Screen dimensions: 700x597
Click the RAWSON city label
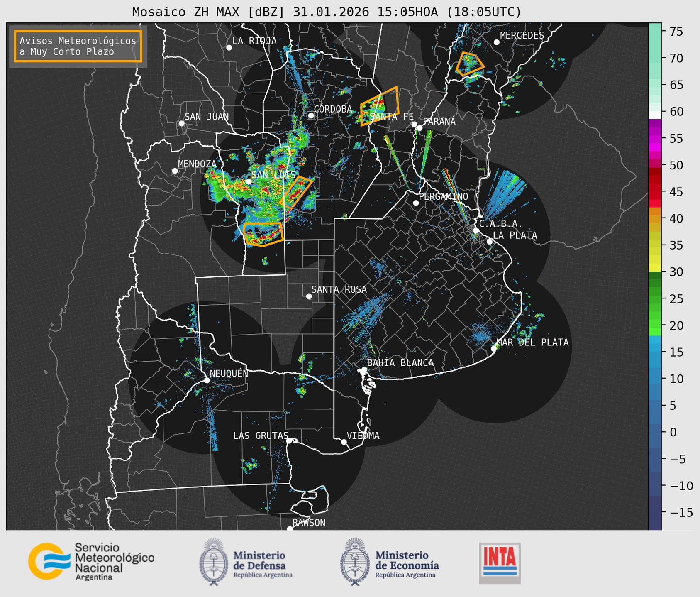click(x=309, y=523)
